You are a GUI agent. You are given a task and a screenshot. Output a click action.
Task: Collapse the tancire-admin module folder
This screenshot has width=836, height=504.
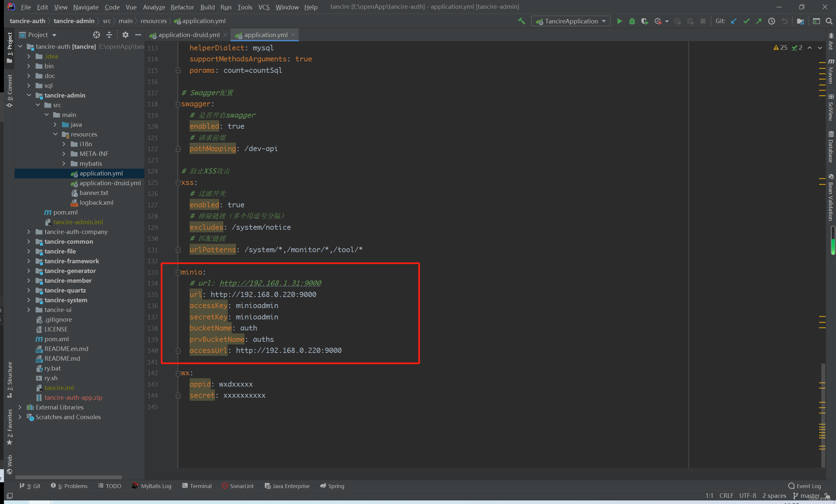click(29, 95)
